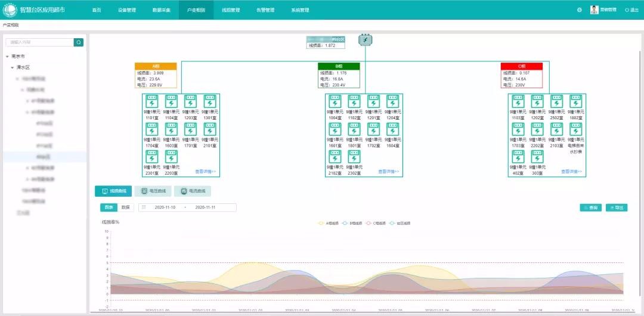Click the search magnifier icon in sidebar
The width and height of the screenshot is (644, 316).
(x=79, y=42)
